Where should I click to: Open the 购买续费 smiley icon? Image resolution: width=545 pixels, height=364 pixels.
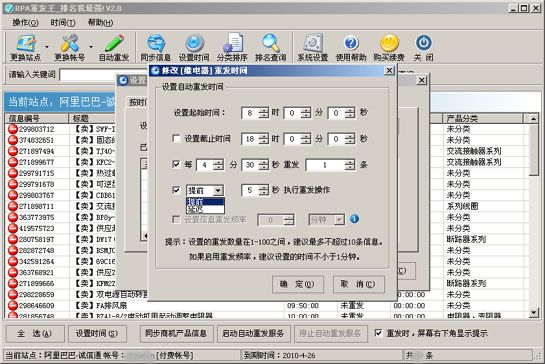[x=389, y=48]
